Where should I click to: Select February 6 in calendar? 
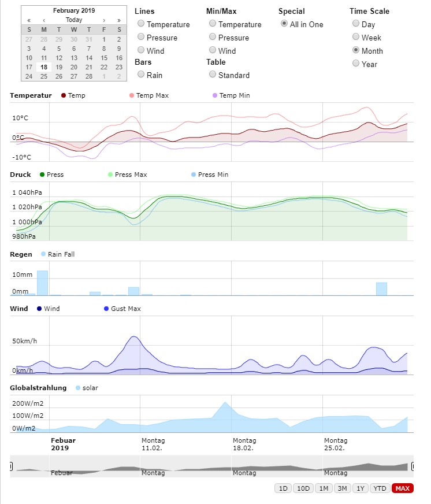(x=74, y=49)
